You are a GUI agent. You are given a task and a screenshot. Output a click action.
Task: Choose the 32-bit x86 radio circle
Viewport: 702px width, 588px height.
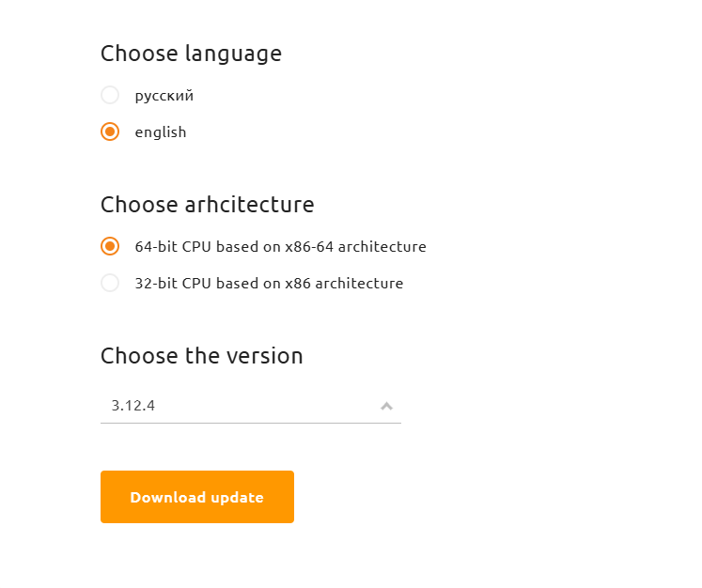pos(110,283)
